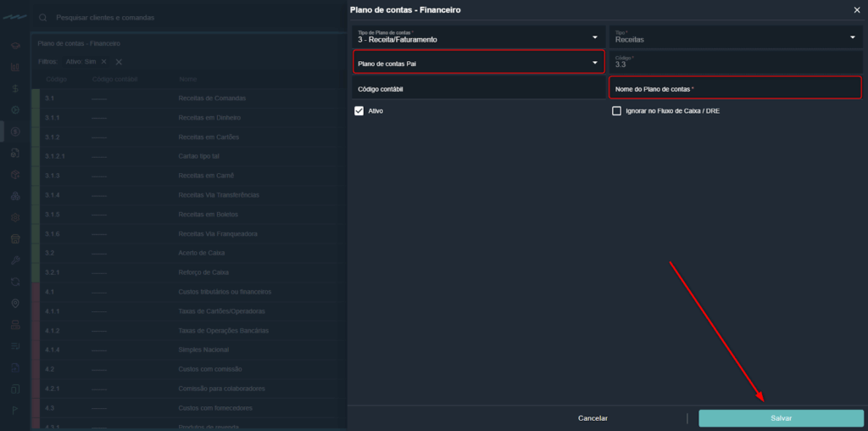Remove the 'Ativo: Sim' filter chip
The width and height of the screenshot is (868, 431).
(103, 62)
